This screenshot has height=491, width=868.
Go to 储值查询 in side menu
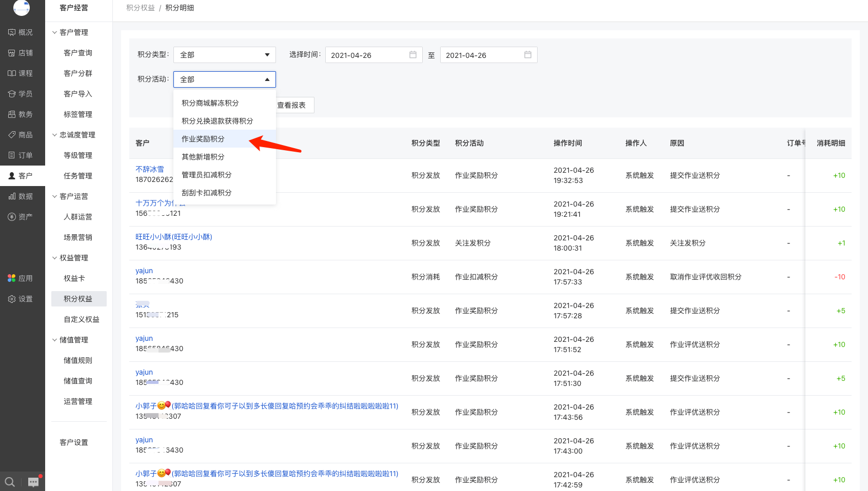pos(78,381)
